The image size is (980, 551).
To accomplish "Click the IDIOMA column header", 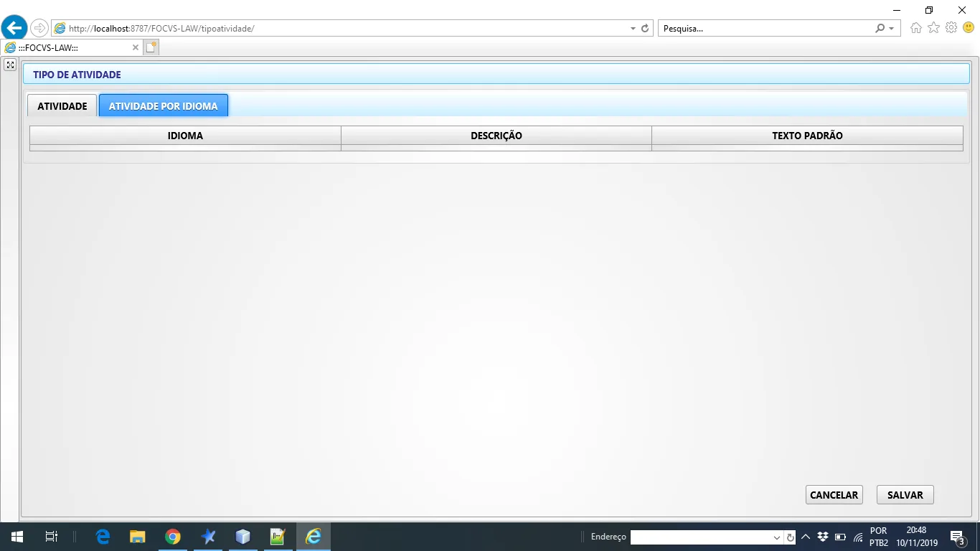I will 185,136.
